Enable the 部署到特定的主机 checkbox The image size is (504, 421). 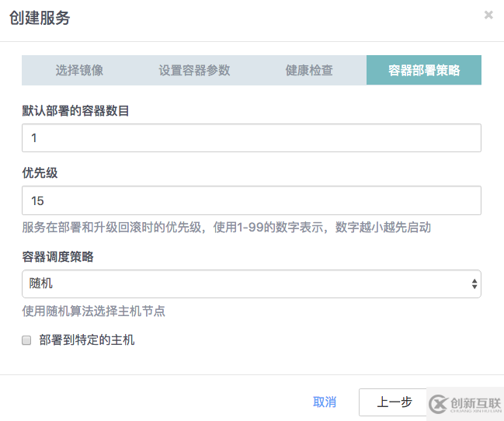[x=26, y=340]
